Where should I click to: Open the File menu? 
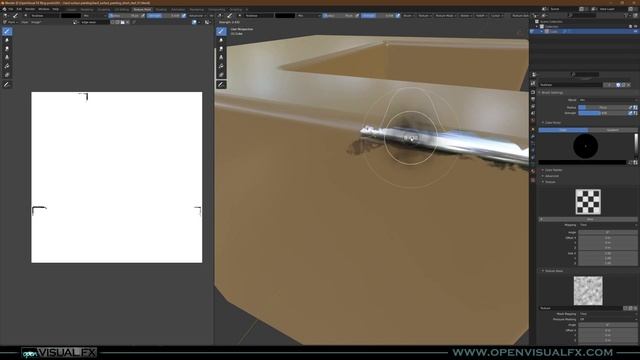11,9
